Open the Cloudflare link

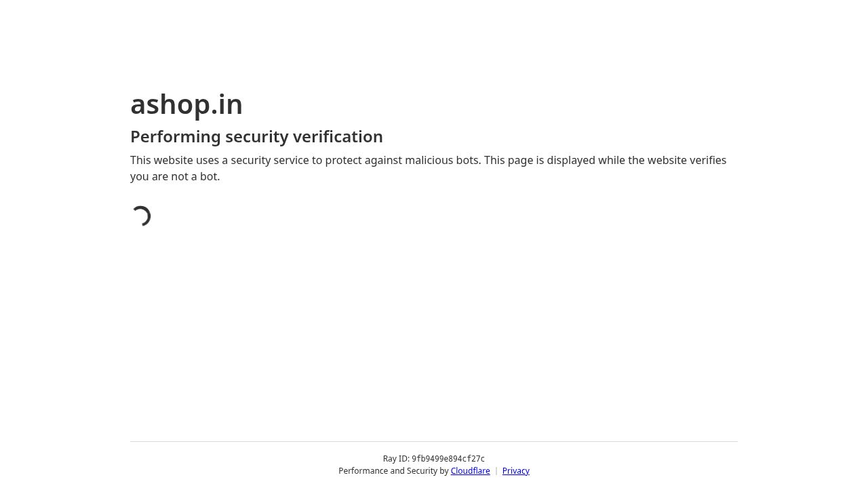[470, 471]
